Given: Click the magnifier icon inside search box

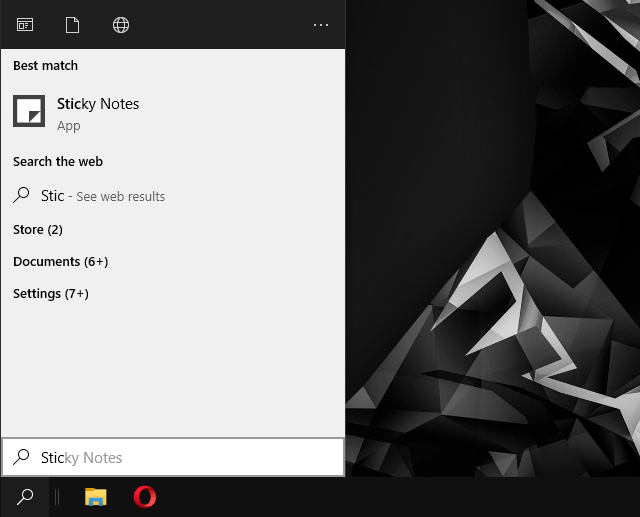Looking at the screenshot, I should tap(21, 457).
